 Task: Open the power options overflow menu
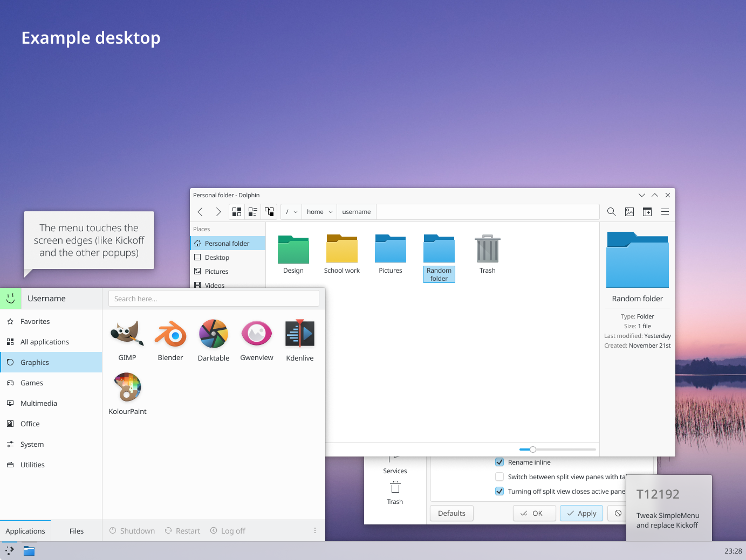tap(315, 531)
